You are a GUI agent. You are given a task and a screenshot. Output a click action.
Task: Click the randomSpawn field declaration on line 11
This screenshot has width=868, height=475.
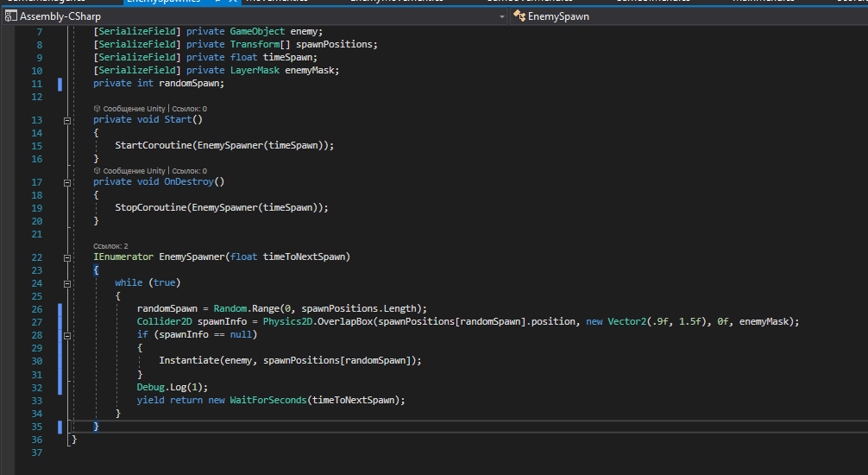coord(190,84)
